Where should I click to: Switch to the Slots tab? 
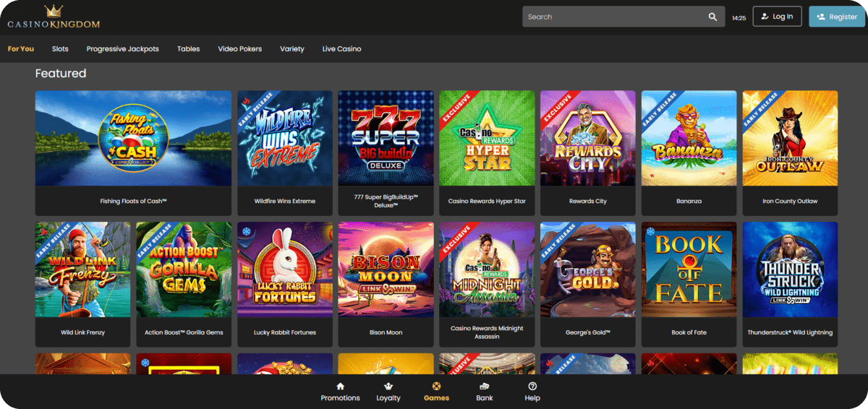pyautogui.click(x=60, y=49)
